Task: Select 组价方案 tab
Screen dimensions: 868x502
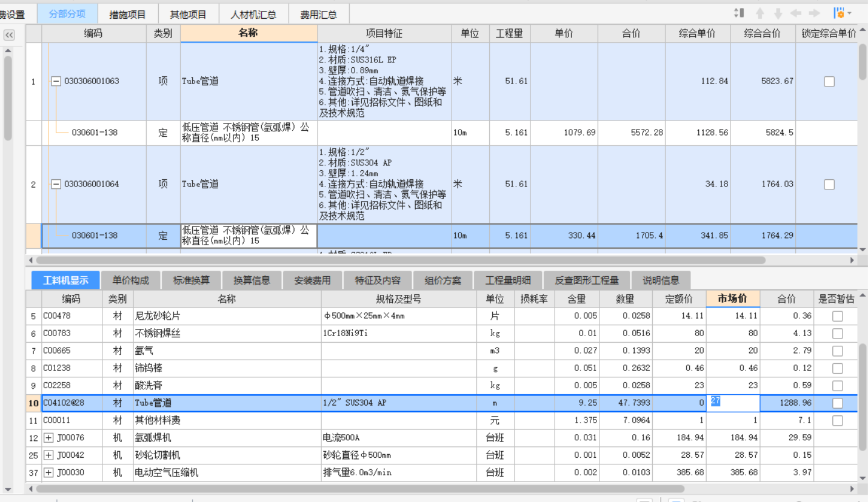Action: tap(442, 280)
